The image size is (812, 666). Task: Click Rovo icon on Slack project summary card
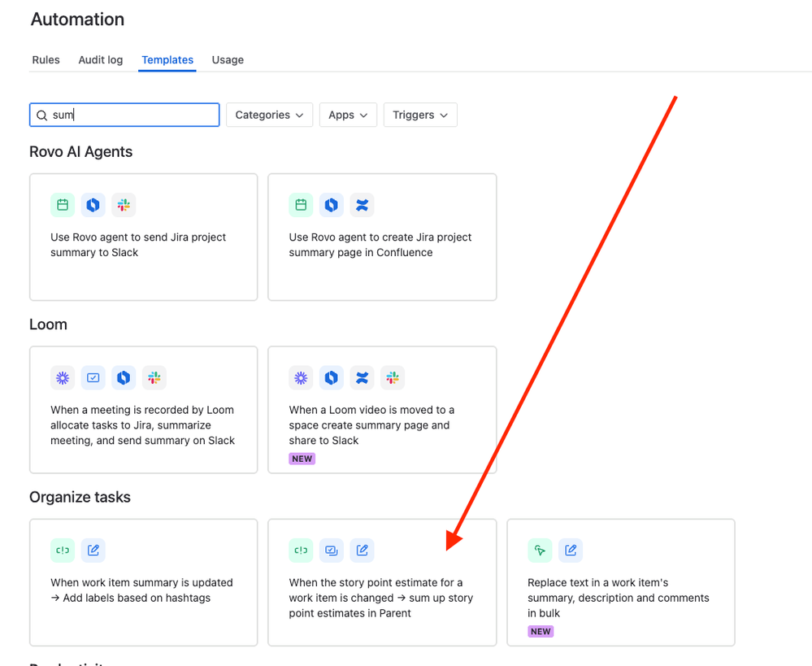tap(93, 205)
